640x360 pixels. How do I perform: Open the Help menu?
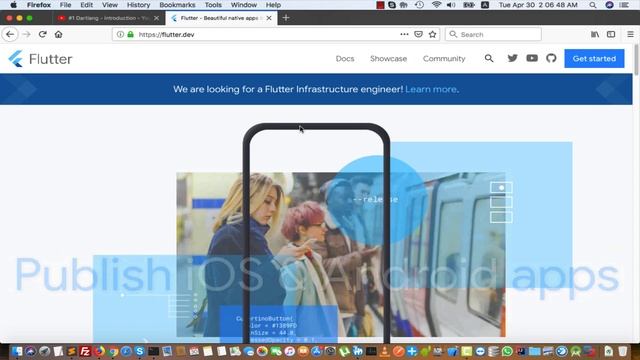point(273,5)
